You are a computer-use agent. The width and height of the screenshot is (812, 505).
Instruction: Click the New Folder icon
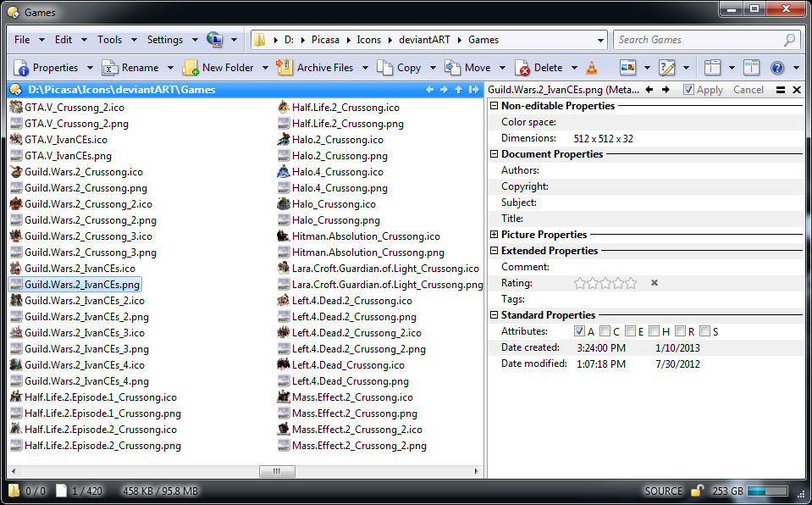click(190, 68)
